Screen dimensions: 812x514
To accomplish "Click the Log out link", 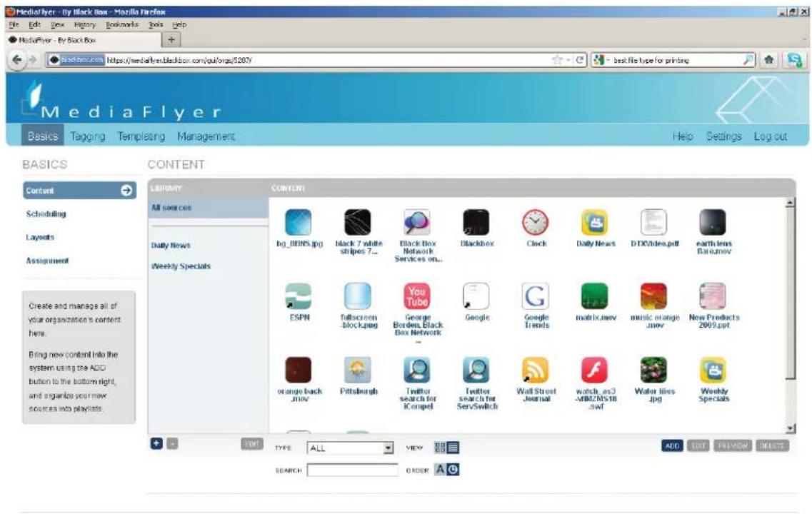I will coord(770,136).
